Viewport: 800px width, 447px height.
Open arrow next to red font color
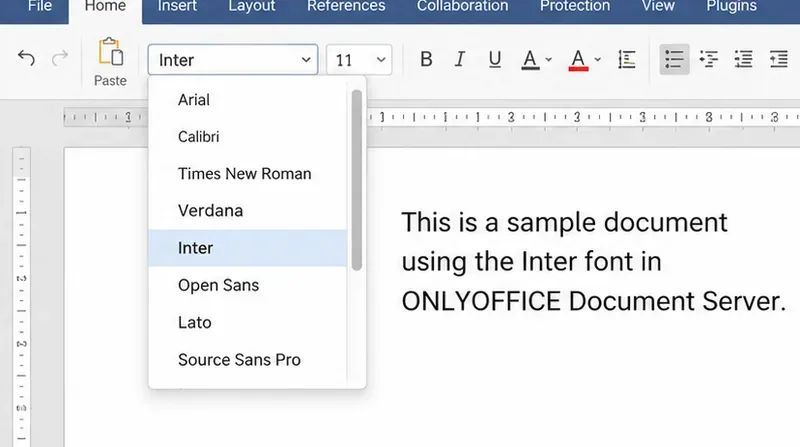pos(597,60)
